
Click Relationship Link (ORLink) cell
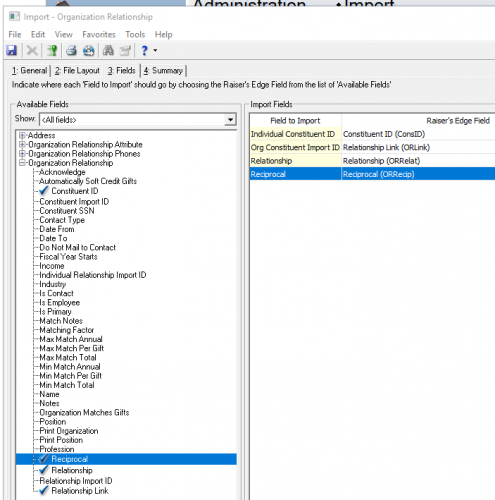pos(418,147)
